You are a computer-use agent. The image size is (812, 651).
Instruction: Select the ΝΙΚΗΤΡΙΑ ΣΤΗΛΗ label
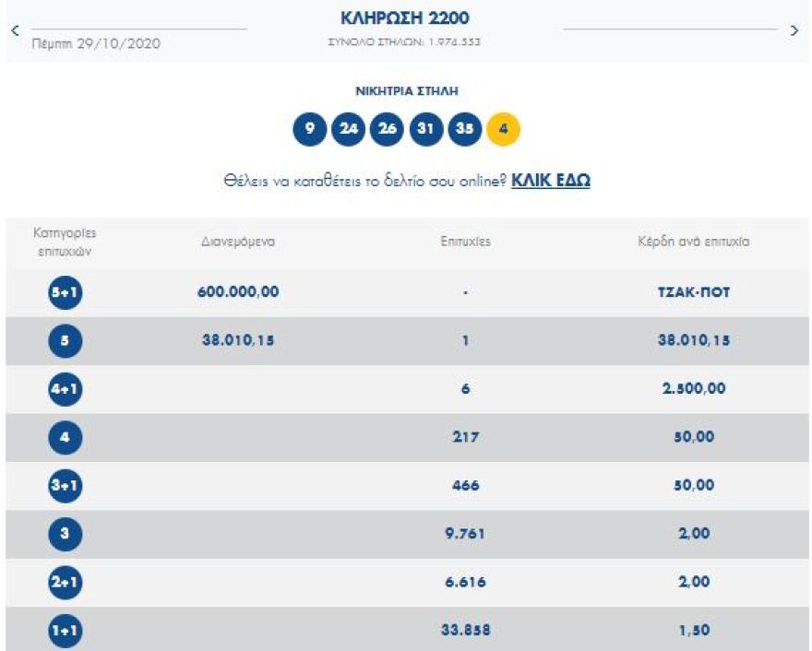[x=404, y=91]
